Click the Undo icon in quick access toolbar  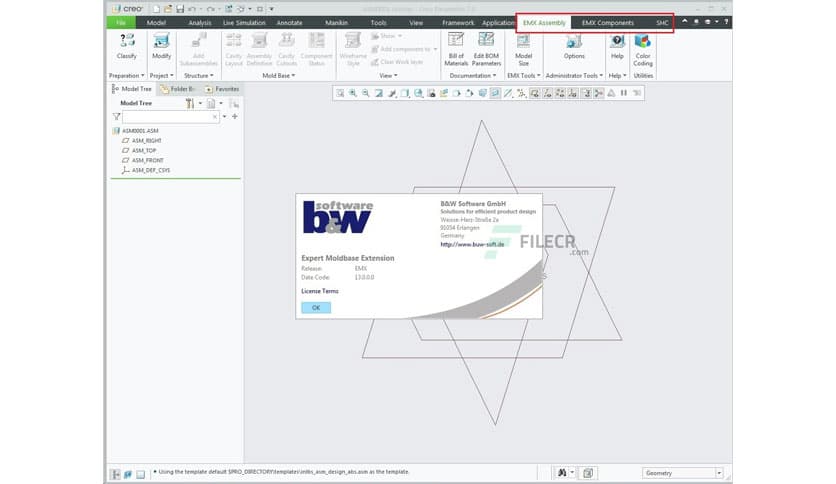(192, 9)
